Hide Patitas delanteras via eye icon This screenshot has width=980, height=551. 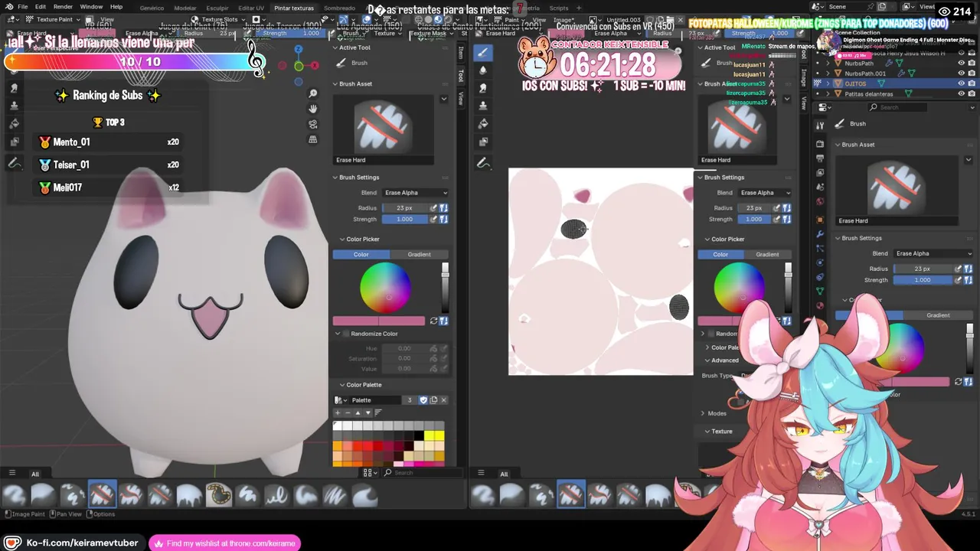[962, 93]
